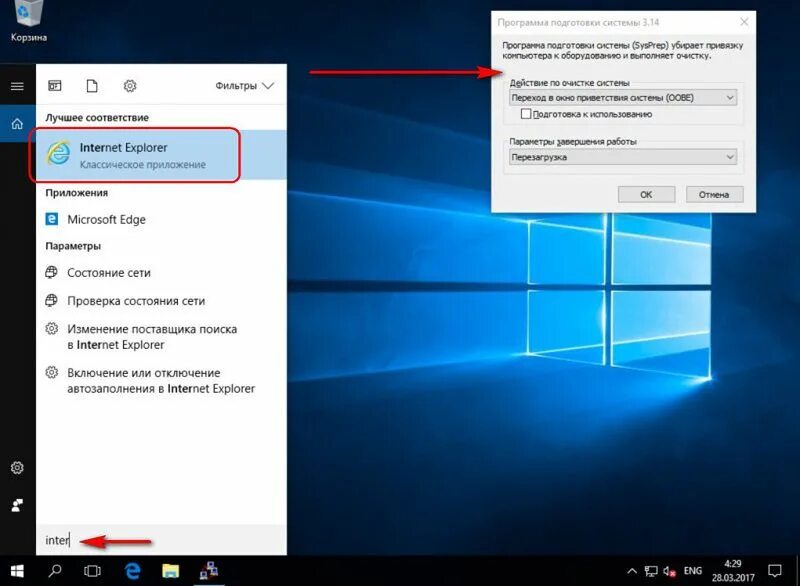Screen dimensions: 800x586
Task: Filter results by Documents icon
Action: (x=92, y=86)
